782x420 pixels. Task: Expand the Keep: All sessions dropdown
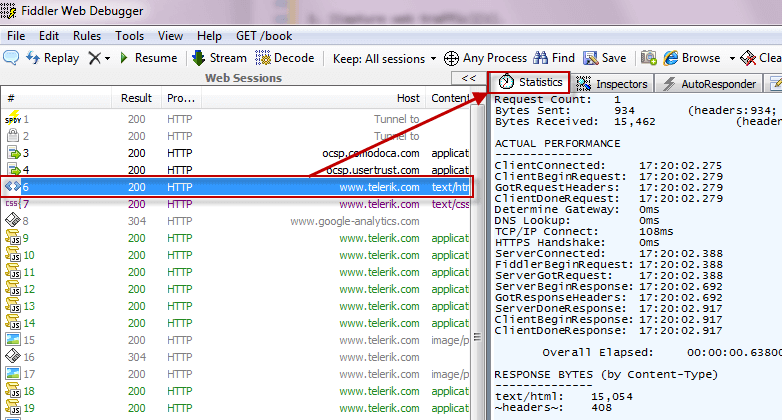[x=384, y=58]
